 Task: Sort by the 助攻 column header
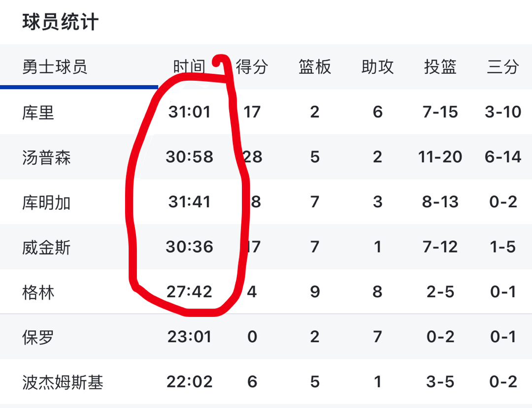pyautogui.click(x=377, y=67)
